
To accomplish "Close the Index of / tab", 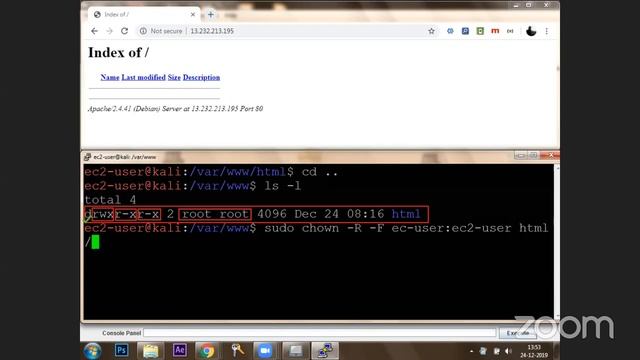I will 193,15.
